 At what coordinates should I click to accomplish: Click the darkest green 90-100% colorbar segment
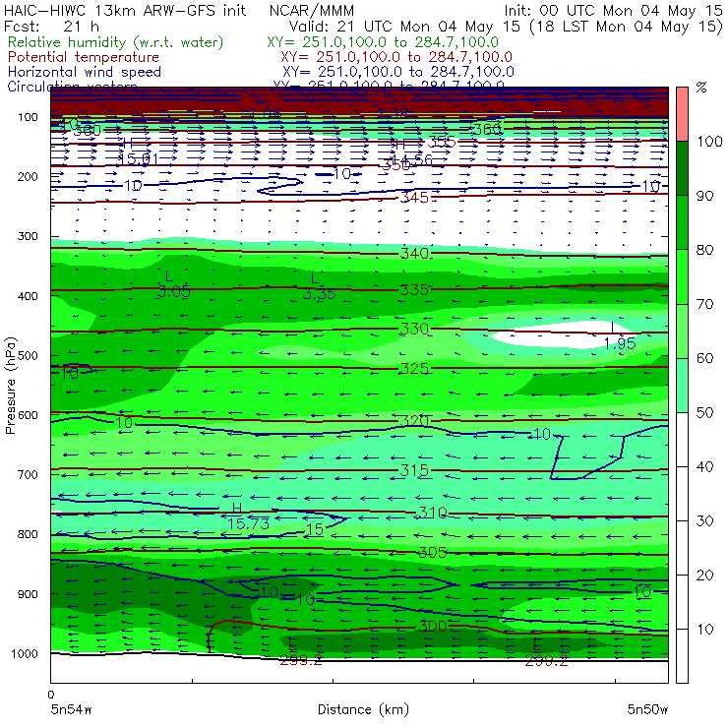pos(682,168)
